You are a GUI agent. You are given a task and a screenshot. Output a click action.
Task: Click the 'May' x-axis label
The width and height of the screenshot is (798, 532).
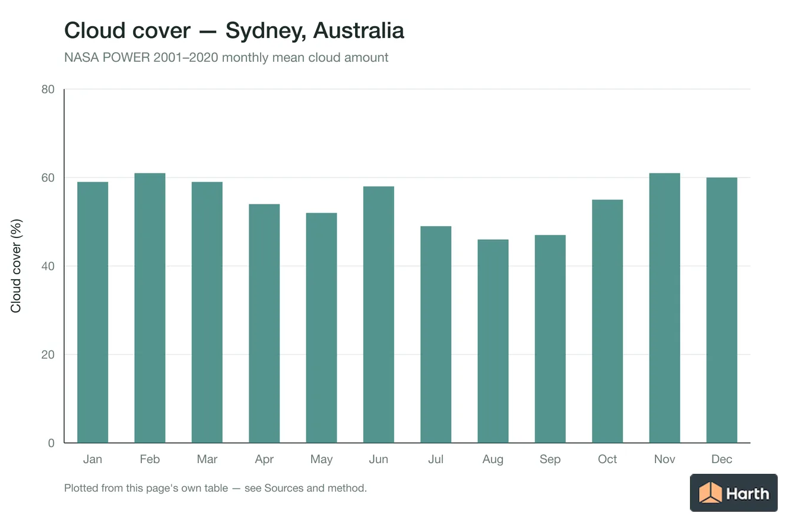point(321,460)
